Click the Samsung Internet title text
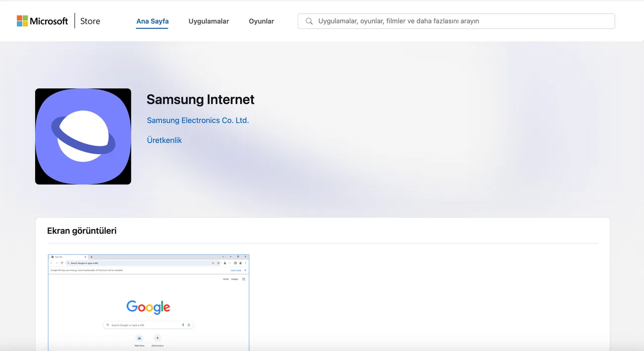Screen dimensions: 644x351 [x=201, y=99]
